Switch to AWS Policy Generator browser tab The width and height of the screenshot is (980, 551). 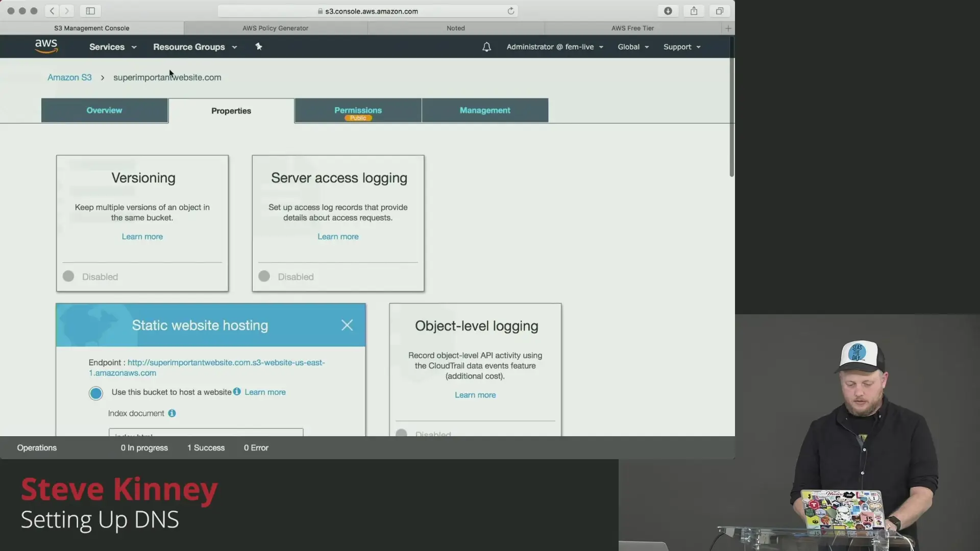point(276,28)
